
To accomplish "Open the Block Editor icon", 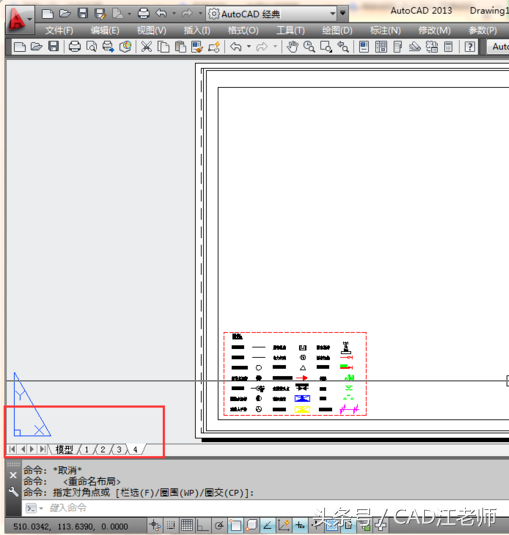I will point(214,46).
